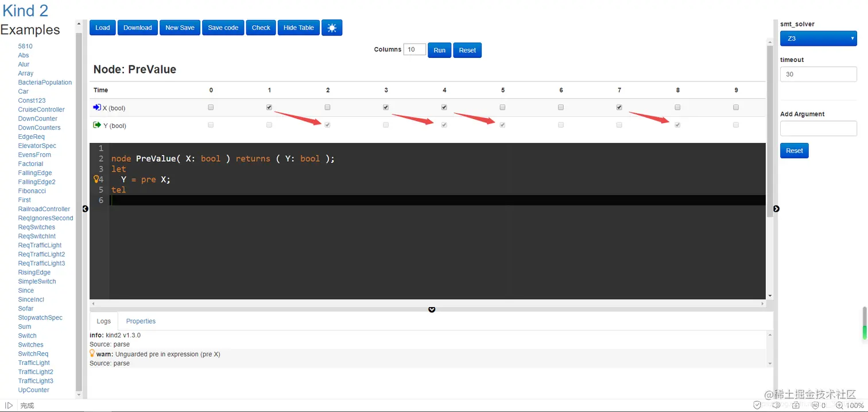Click the timeout input field
Image resolution: width=868 pixels, height=412 pixels.
click(818, 74)
